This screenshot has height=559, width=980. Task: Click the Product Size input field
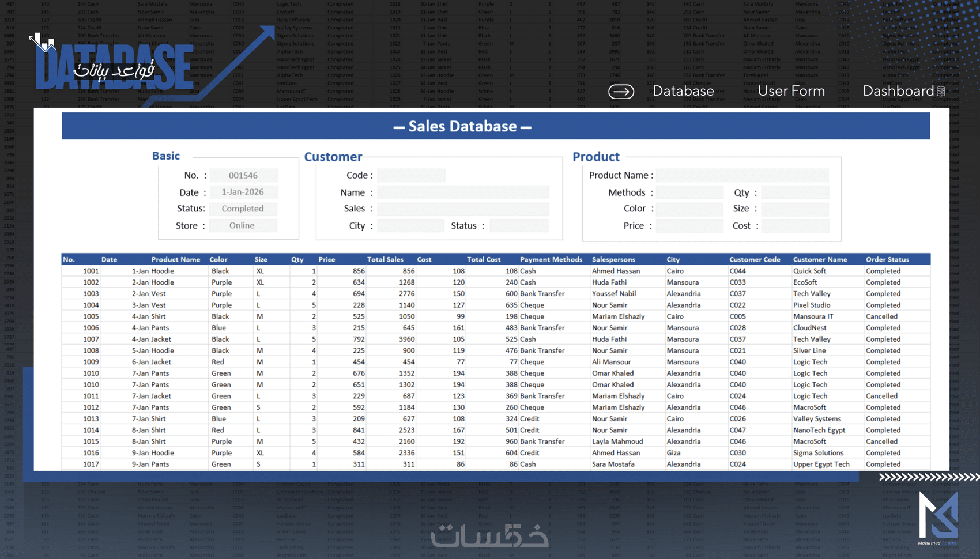click(x=795, y=209)
